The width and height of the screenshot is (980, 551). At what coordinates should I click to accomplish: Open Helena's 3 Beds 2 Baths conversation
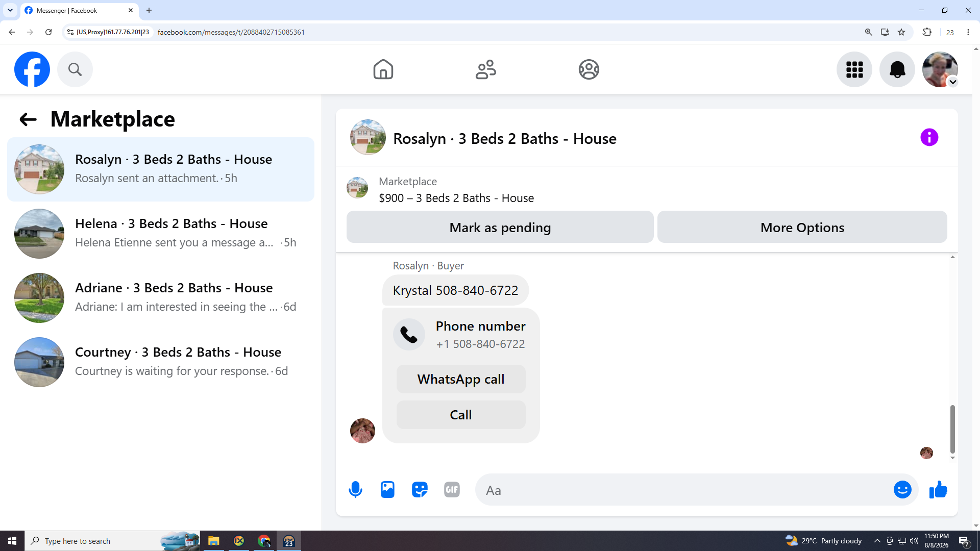pyautogui.click(x=161, y=234)
